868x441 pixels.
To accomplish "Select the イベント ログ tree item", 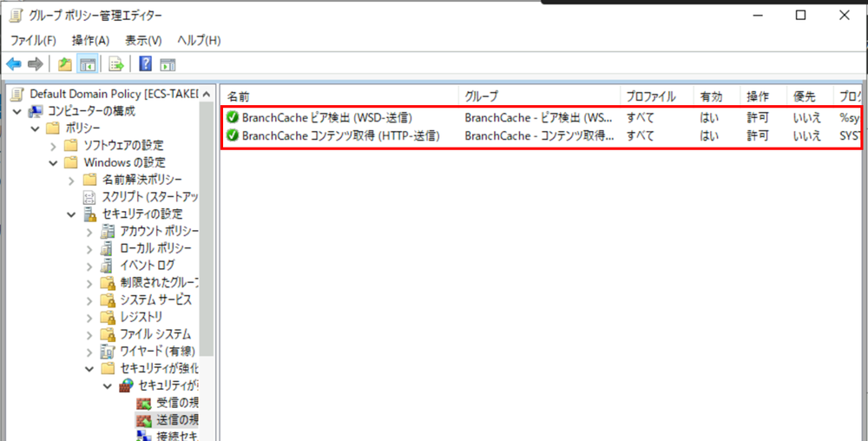I will [148, 266].
